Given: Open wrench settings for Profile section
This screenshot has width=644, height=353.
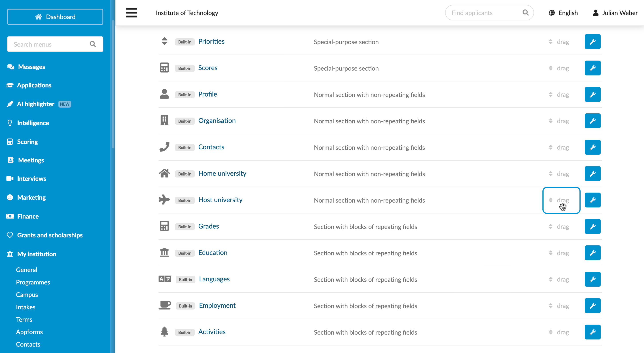Looking at the screenshot, I should point(593,94).
